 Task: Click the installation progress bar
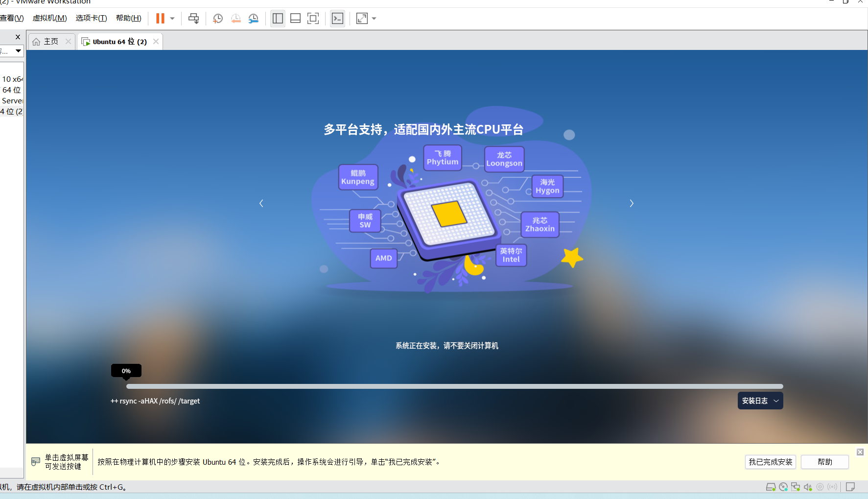pos(455,386)
